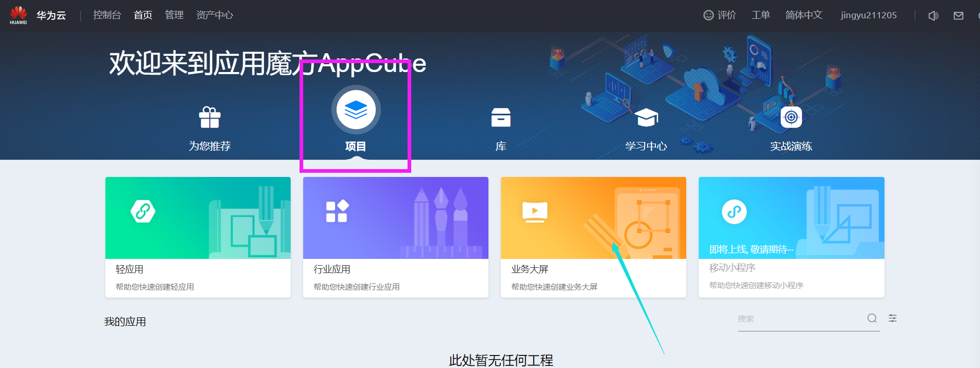The image size is (980, 368).
Task: Click 帮助您快速创建轻应用 description
Action: [155, 287]
